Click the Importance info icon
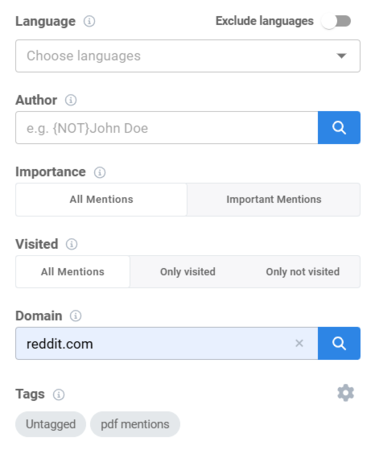Screen dimensions: 375x450 pos(100,172)
